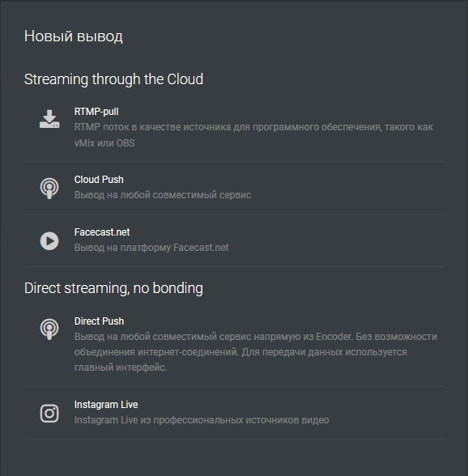Click the 'Новый вывод' heading
The image size is (468, 476).
click(74, 36)
